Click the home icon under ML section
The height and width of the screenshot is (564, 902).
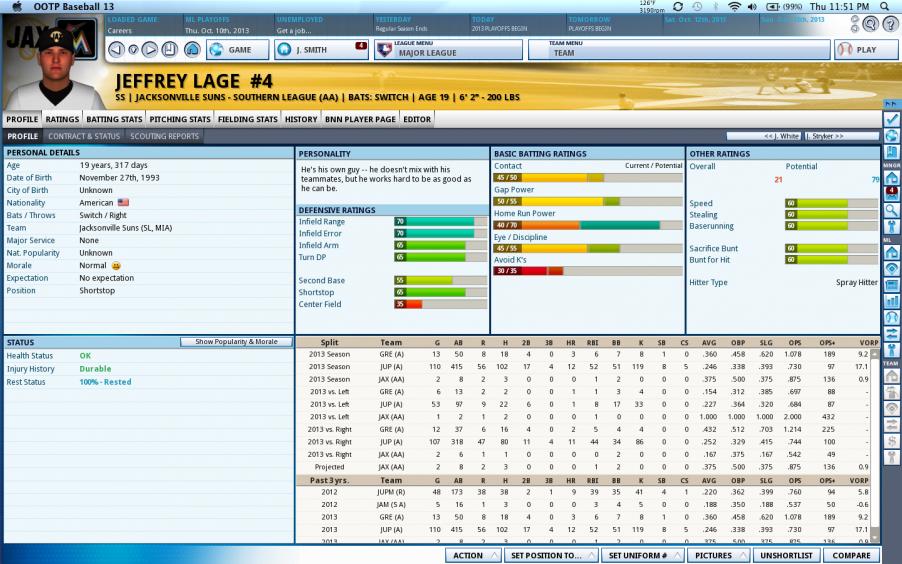tap(892, 252)
